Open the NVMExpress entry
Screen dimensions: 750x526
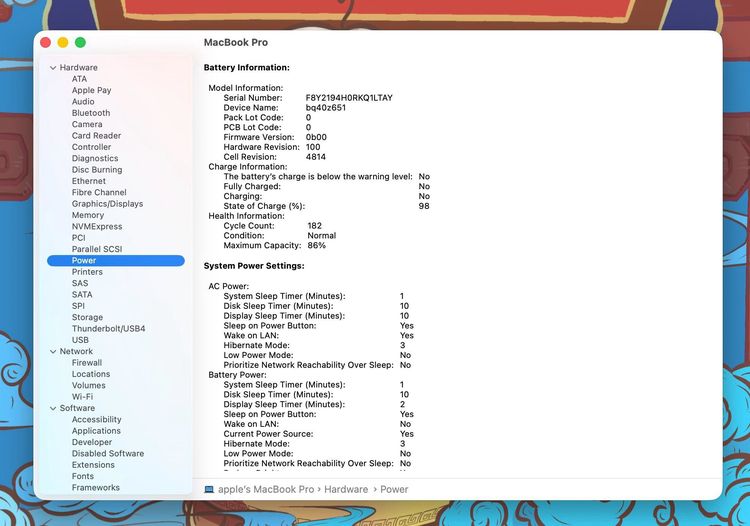(x=97, y=227)
